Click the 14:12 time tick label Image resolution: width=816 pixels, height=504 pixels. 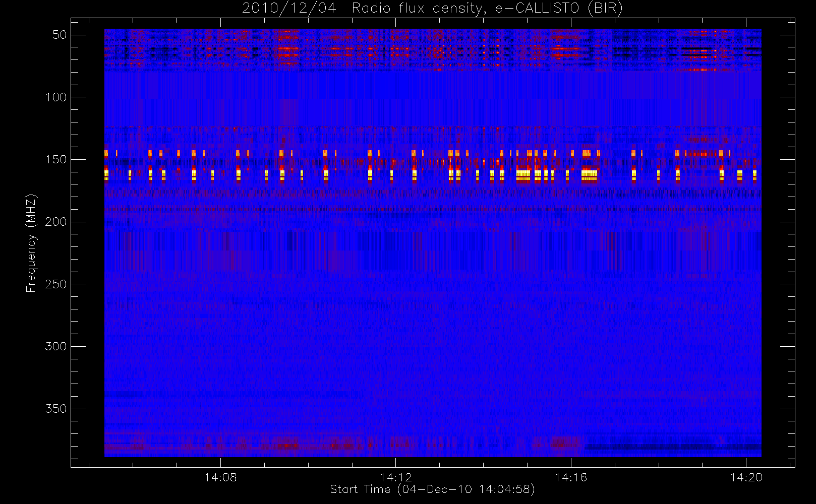pos(396,477)
